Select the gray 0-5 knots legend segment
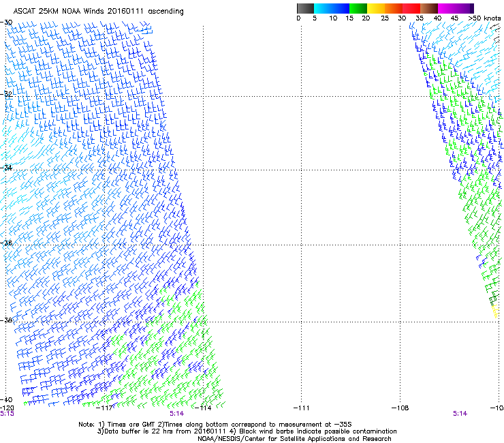 tap(305, 8)
